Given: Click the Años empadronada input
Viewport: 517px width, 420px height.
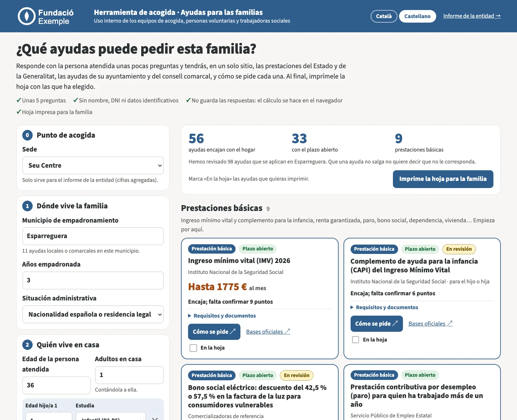Looking at the screenshot, I should [x=93, y=280].
